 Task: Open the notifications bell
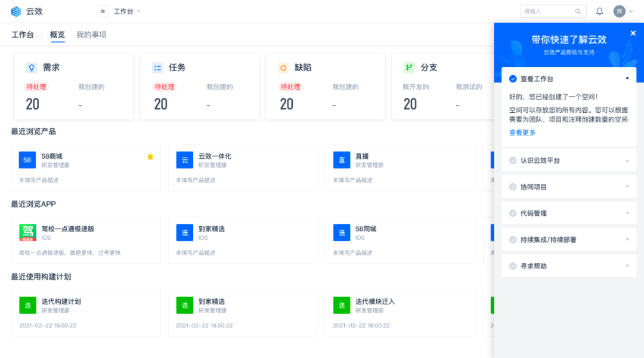tap(600, 11)
